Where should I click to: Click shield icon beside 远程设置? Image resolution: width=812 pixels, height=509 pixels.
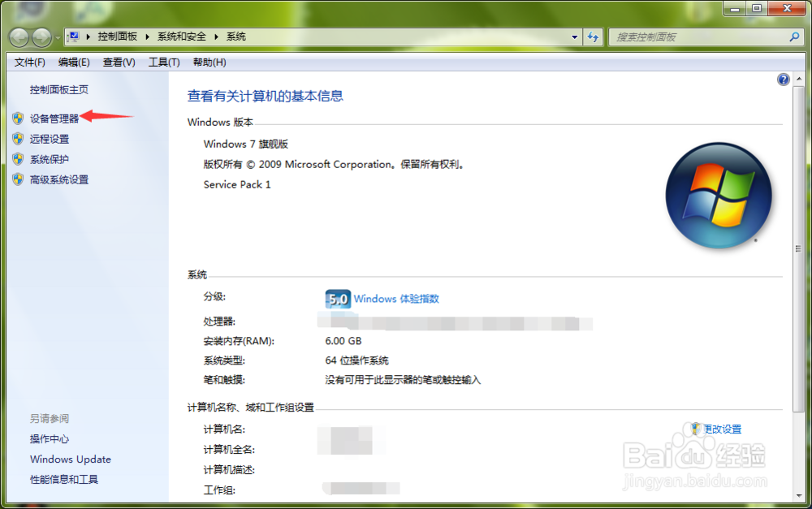[18, 139]
